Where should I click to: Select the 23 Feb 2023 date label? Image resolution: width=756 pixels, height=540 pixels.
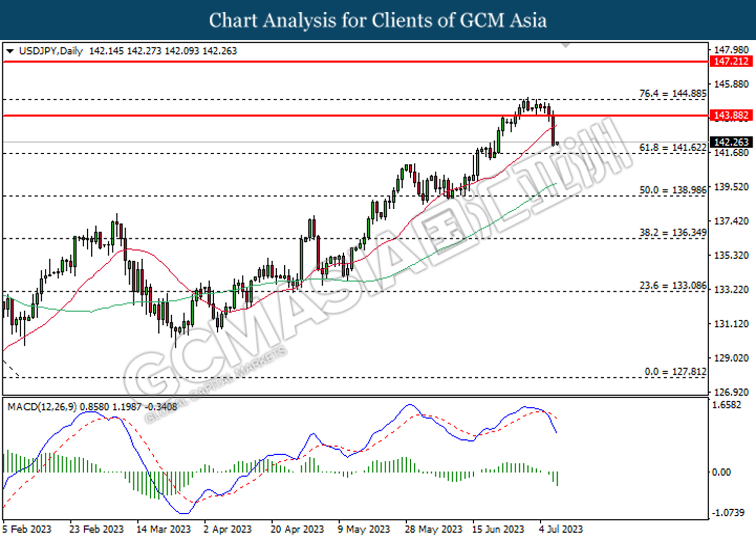(96, 529)
